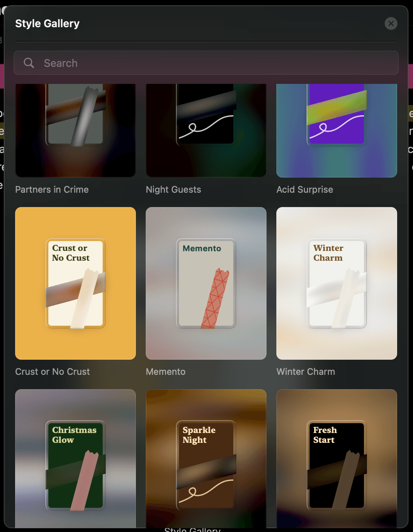Click the Crust or No Crust label
Screen dimensions: 413x532
pyautogui.click(x=52, y=372)
